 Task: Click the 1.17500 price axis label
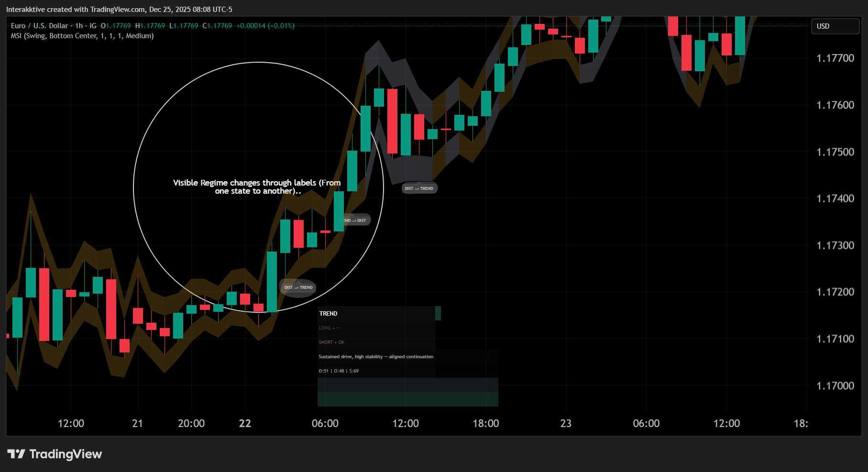[x=835, y=152]
